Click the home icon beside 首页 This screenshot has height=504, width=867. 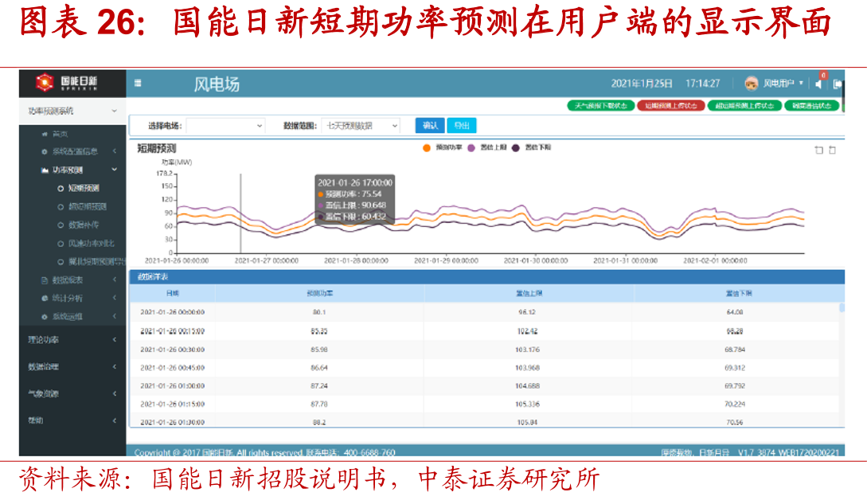(x=45, y=134)
